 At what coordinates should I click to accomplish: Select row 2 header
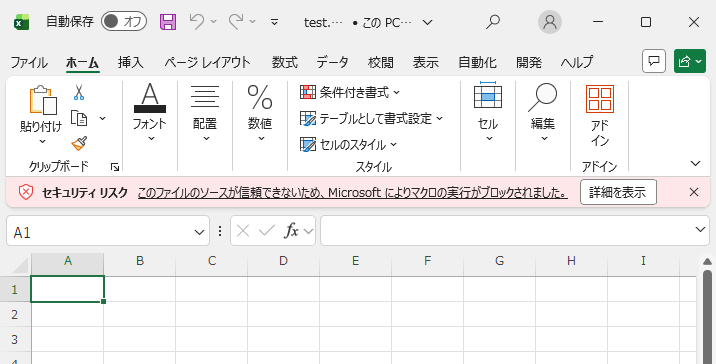click(x=15, y=314)
